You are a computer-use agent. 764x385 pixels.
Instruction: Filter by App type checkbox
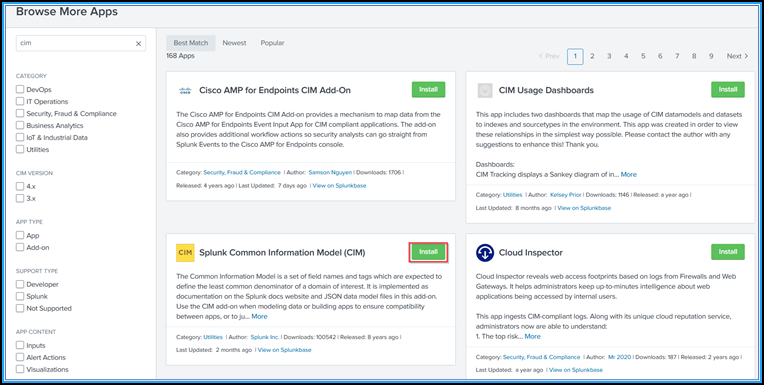click(x=20, y=235)
